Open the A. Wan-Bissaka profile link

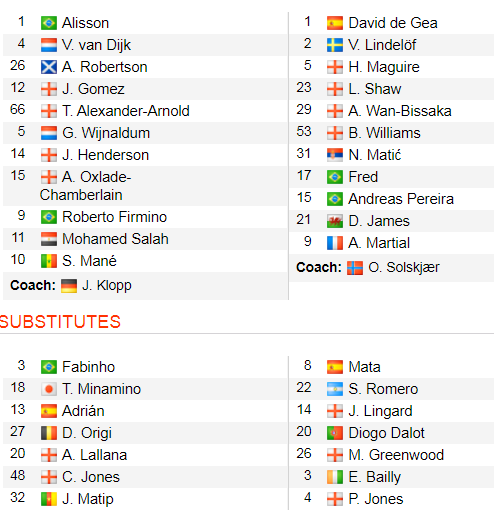tap(400, 111)
